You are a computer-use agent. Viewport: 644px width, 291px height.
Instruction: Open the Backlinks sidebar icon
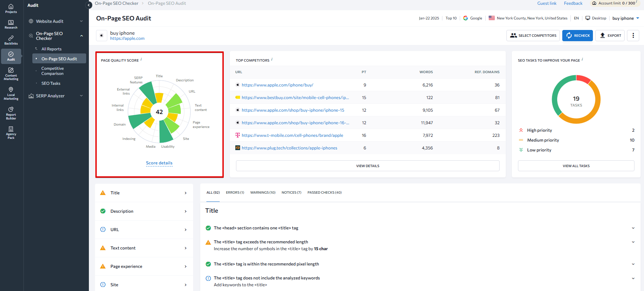(11, 40)
